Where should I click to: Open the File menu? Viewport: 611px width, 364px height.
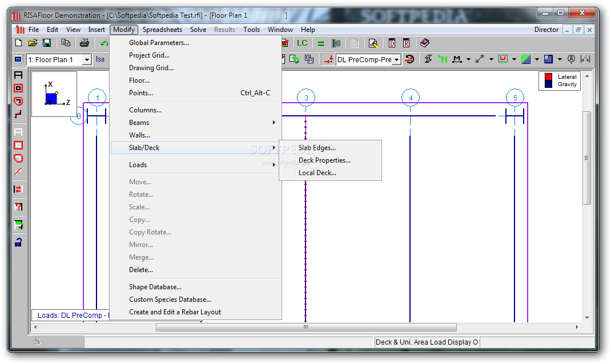(x=34, y=30)
